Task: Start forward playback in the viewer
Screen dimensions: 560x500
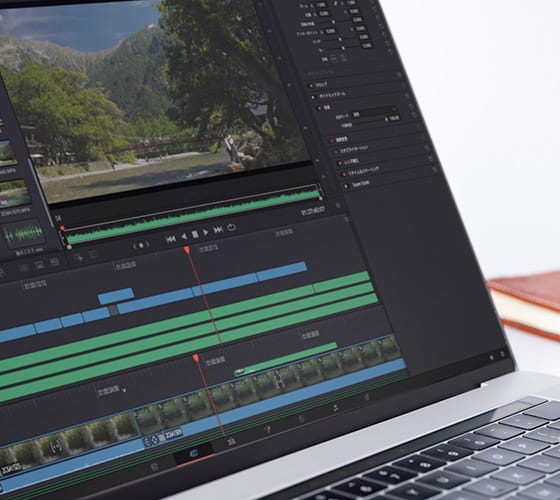Action: pos(206,232)
